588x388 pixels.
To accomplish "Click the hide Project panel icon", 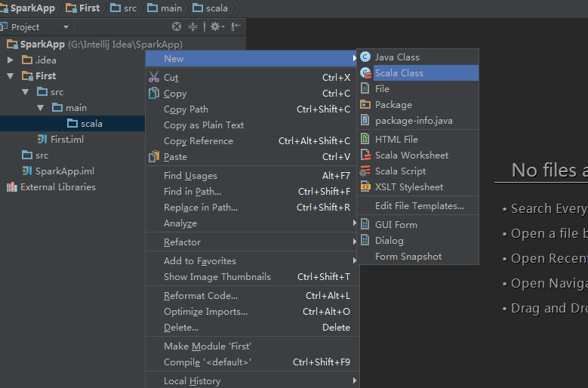I will point(236,26).
